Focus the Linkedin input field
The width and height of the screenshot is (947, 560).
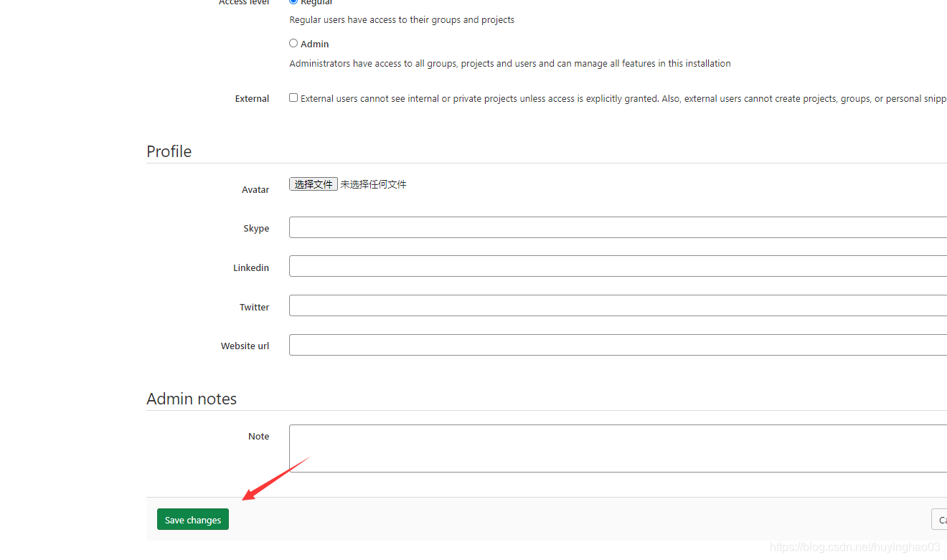click(x=618, y=266)
